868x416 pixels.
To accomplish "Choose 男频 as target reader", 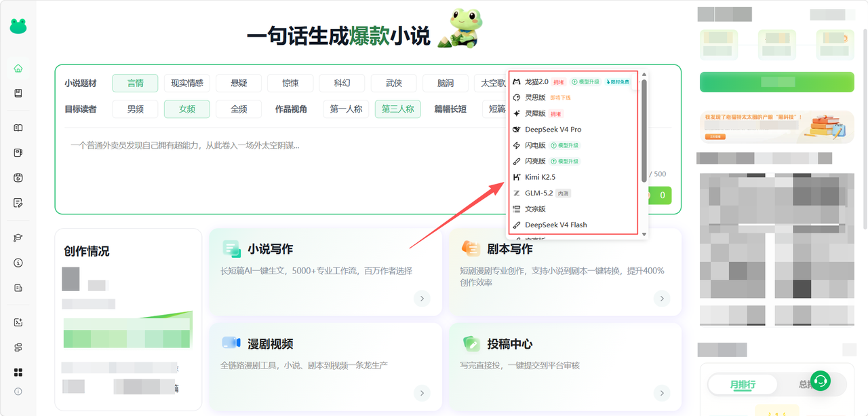I will 135,109.
